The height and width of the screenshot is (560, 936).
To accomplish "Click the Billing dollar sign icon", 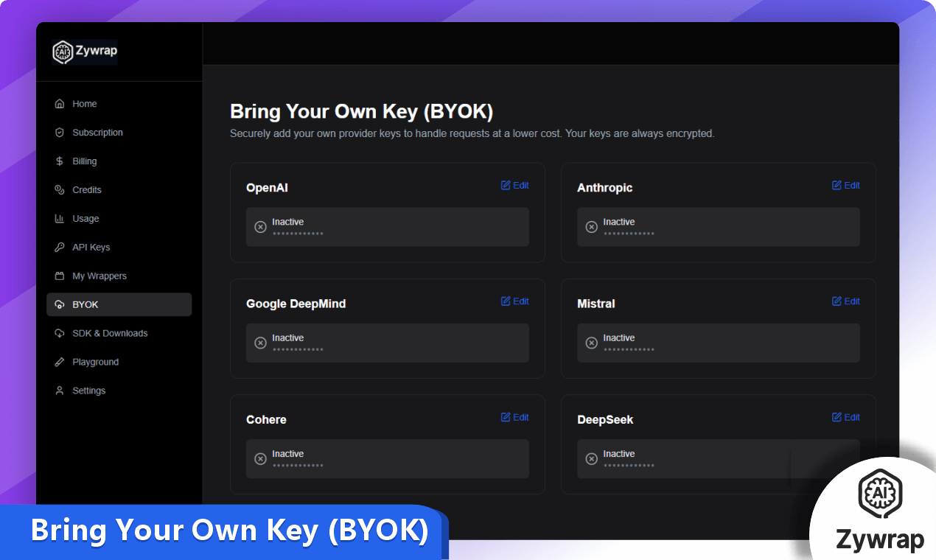I will click(60, 161).
